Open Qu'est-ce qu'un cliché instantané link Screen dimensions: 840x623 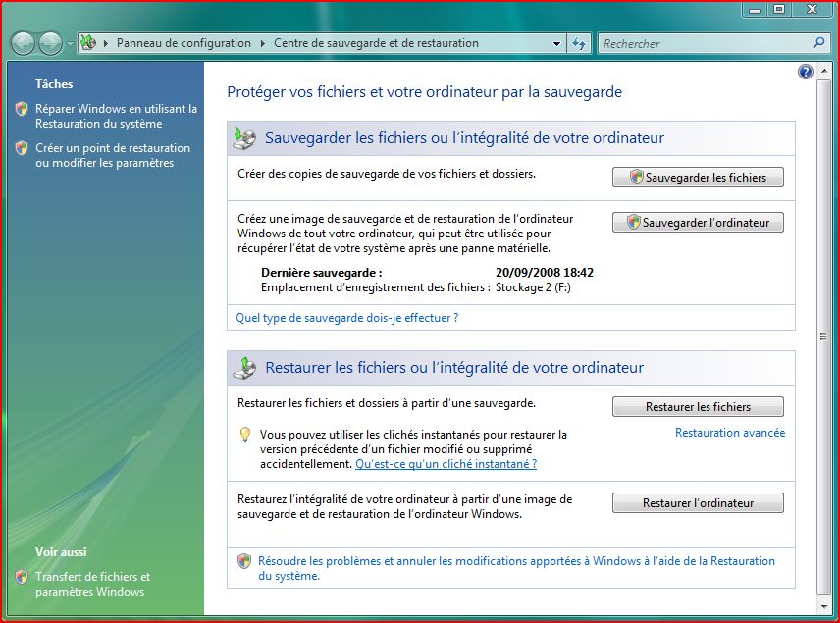pos(446,464)
